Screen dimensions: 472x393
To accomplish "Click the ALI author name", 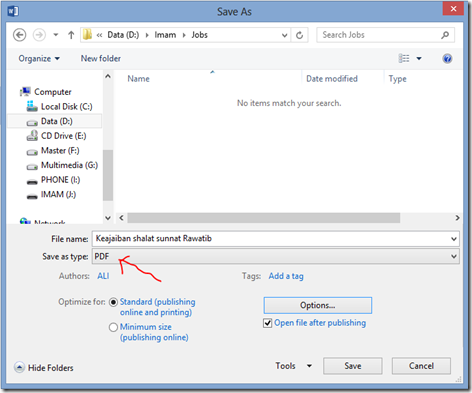I will click(x=103, y=276).
